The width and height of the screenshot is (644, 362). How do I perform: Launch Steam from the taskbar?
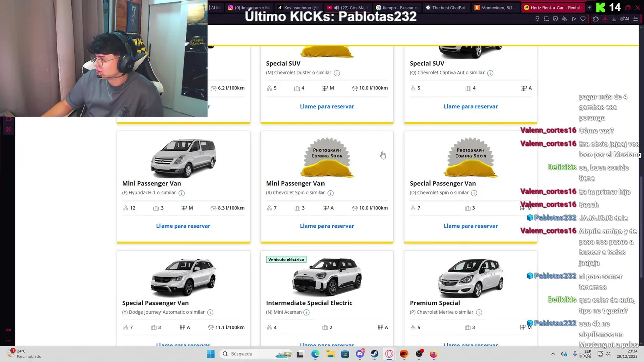374,354
